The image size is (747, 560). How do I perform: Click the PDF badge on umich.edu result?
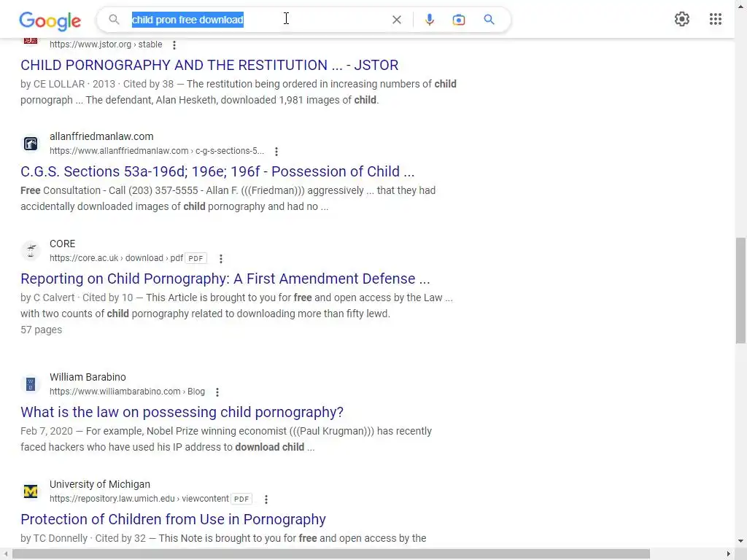(x=241, y=499)
